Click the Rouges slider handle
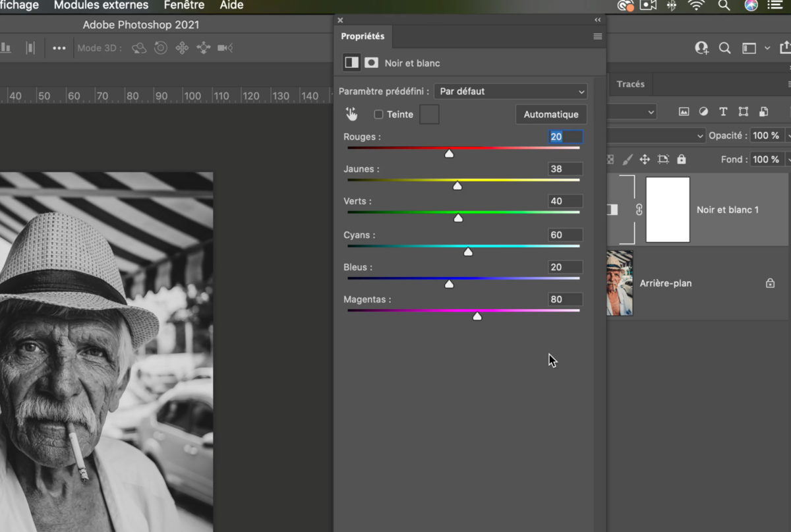Screen dimensions: 791x532 tap(449, 154)
